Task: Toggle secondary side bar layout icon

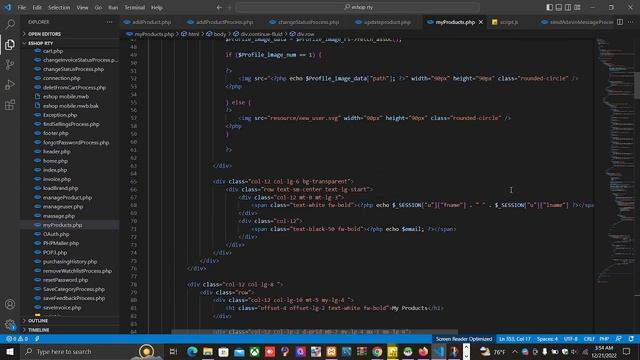Action: pos(568,7)
